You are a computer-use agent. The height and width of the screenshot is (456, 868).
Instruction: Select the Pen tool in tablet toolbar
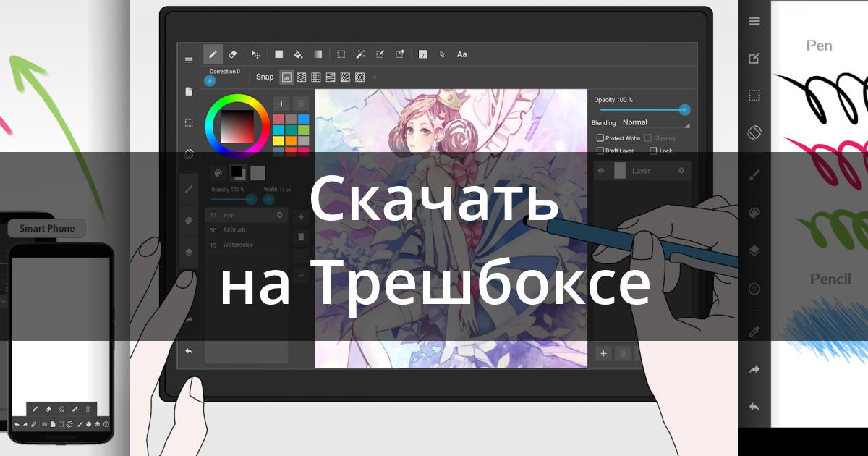click(x=213, y=54)
